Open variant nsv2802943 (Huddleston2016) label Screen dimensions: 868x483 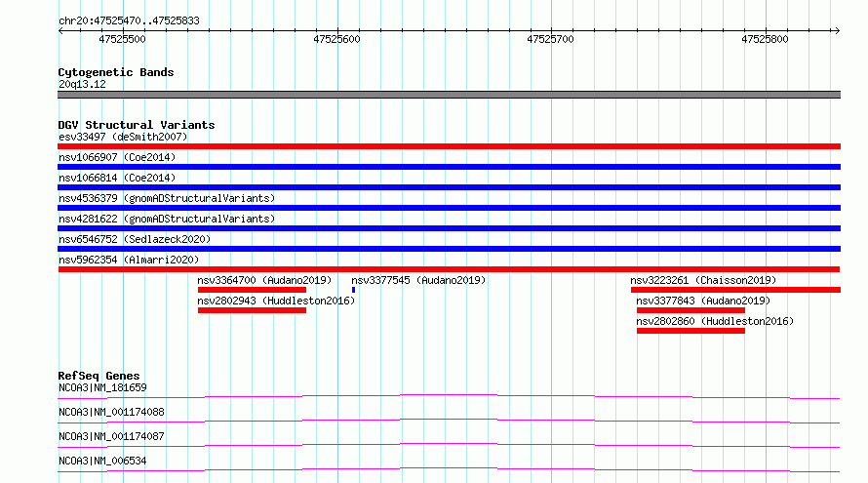(276, 301)
